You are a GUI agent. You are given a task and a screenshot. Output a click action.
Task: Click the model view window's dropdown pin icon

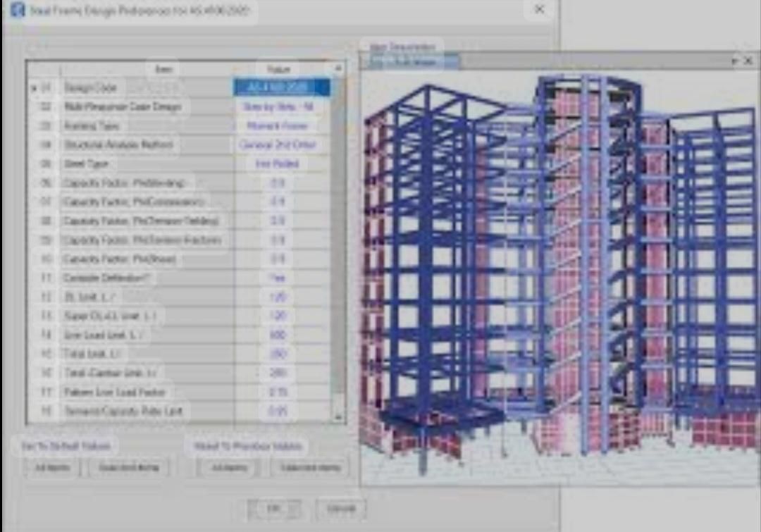pyautogui.click(x=734, y=61)
